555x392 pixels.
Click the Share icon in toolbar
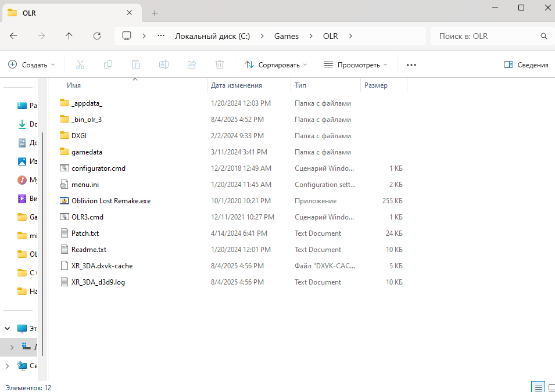tap(192, 64)
